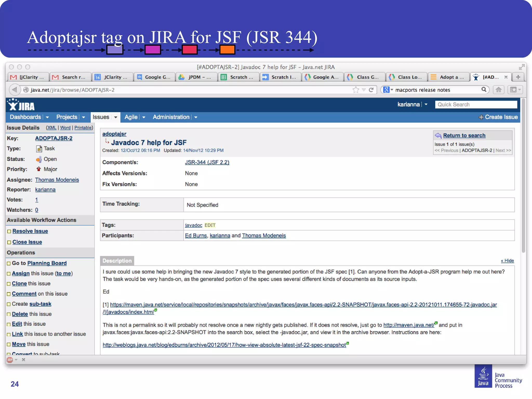Screen dimensions: 532x399
Task: Expand the Agile dropdown arrow
Action: click(x=144, y=117)
